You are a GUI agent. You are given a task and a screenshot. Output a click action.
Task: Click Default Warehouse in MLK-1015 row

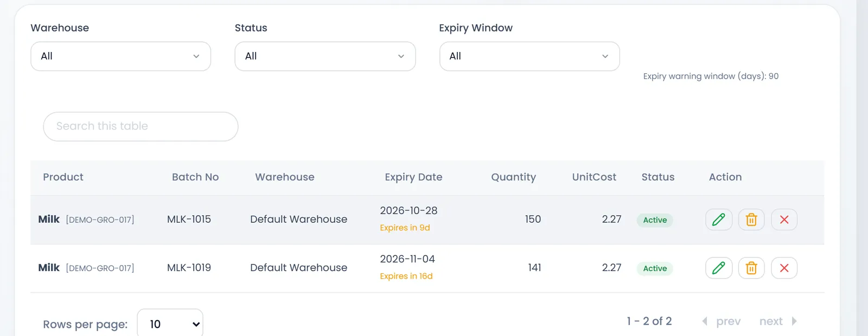(x=298, y=219)
